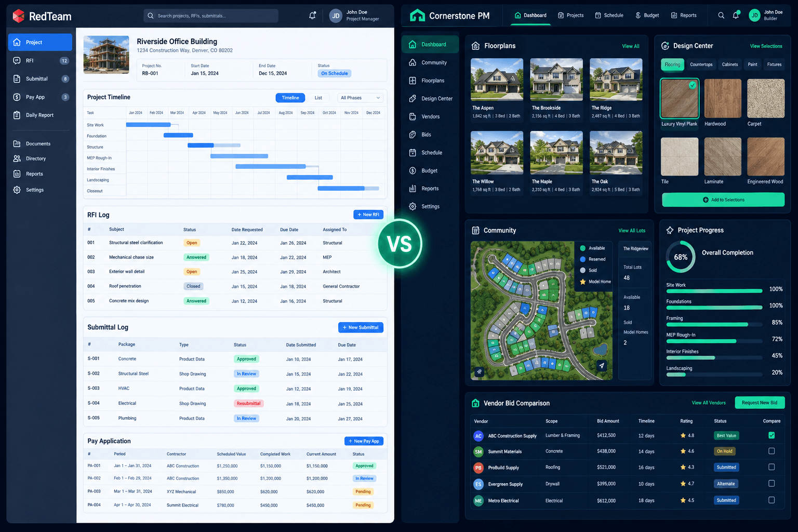Open Daily Report in RedTeam sidebar
Viewport: 798px width, 532px height.
tap(40, 115)
